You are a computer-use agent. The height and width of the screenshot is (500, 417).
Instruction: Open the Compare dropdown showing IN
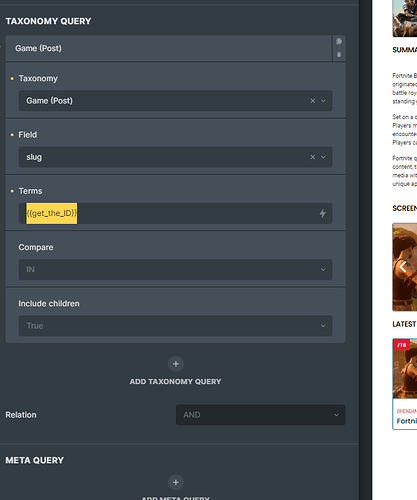[x=175, y=270]
